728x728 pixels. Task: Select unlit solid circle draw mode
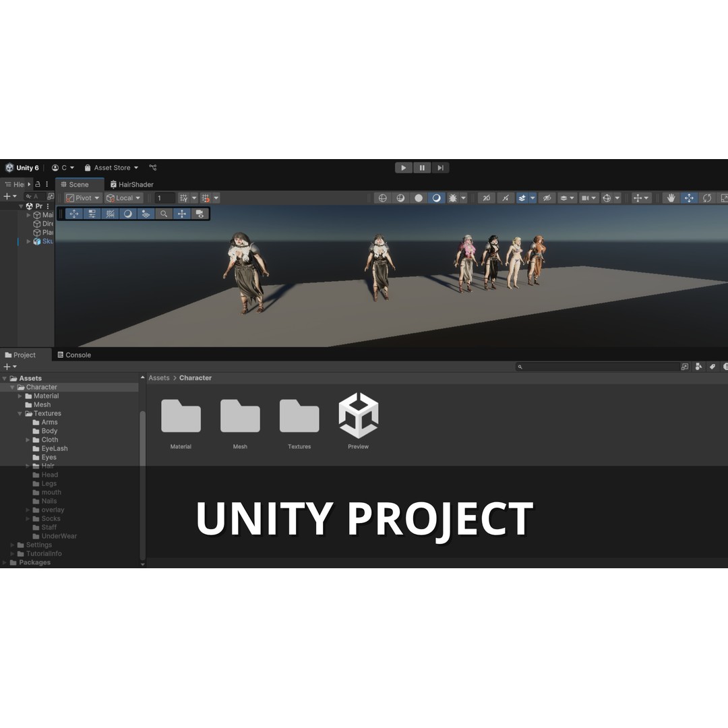click(x=419, y=198)
